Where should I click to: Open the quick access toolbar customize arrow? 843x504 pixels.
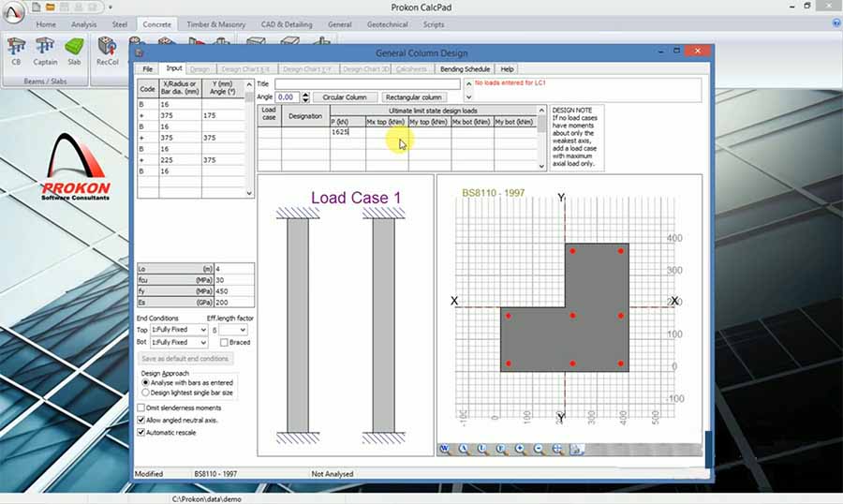coord(111,7)
